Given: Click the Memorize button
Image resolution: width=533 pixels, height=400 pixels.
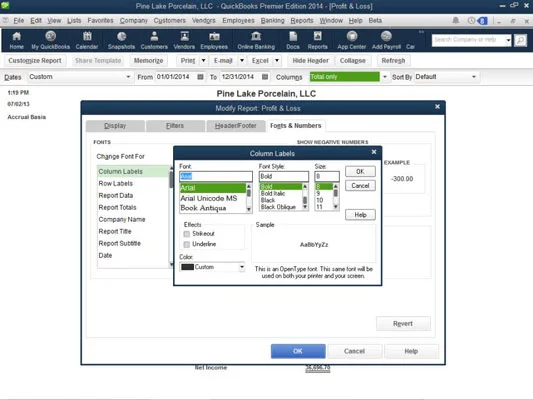Looking at the screenshot, I should (149, 60).
